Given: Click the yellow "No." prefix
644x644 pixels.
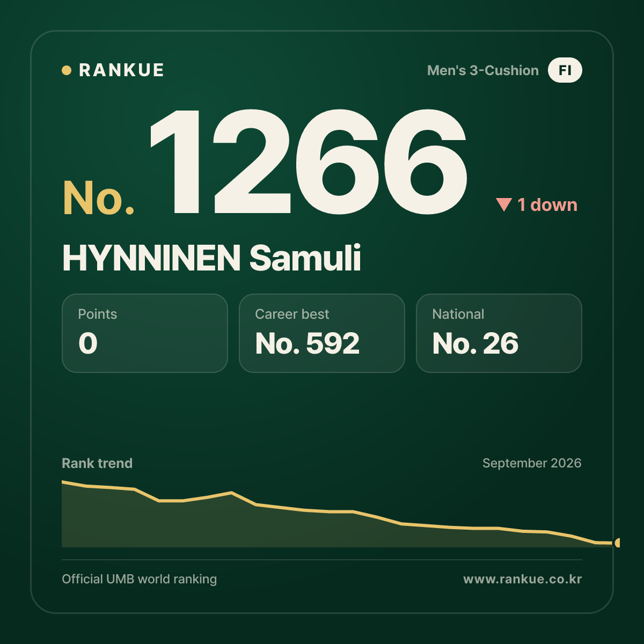Looking at the screenshot, I should coord(99,198).
